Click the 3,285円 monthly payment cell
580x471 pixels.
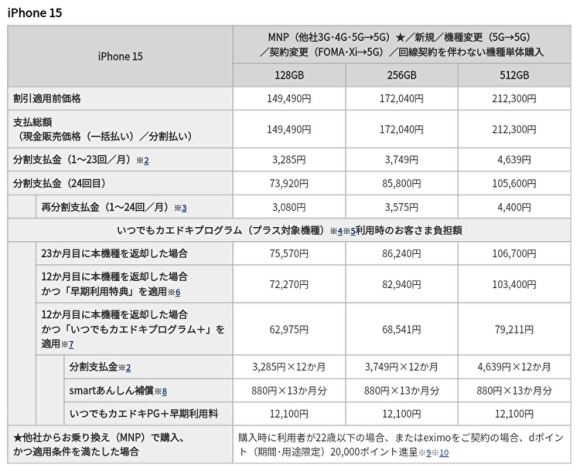coord(289,160)
